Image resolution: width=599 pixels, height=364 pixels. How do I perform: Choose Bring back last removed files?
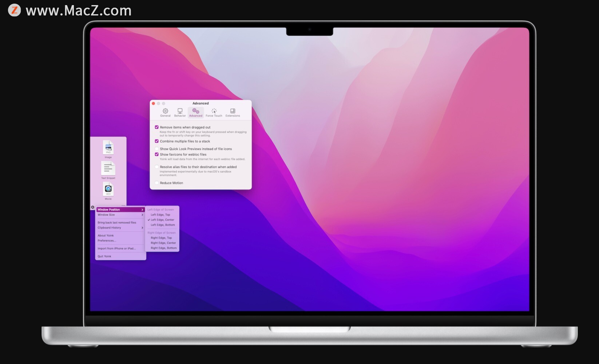click(x=120, y=223)
